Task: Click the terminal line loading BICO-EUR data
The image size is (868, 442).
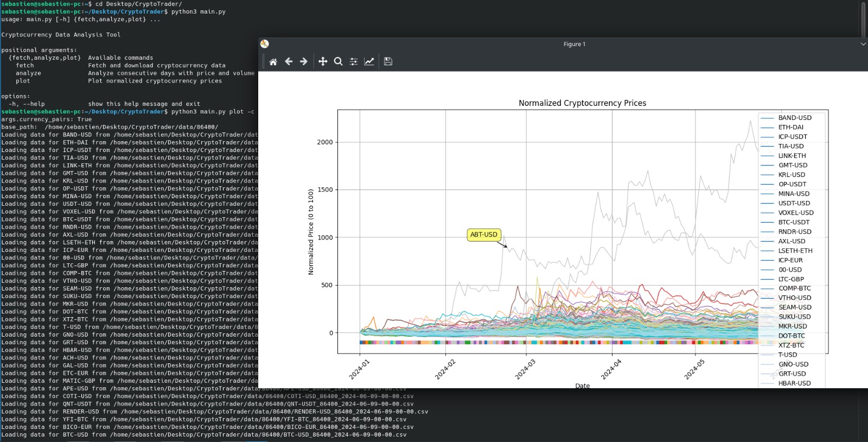Action: [207, 427]
